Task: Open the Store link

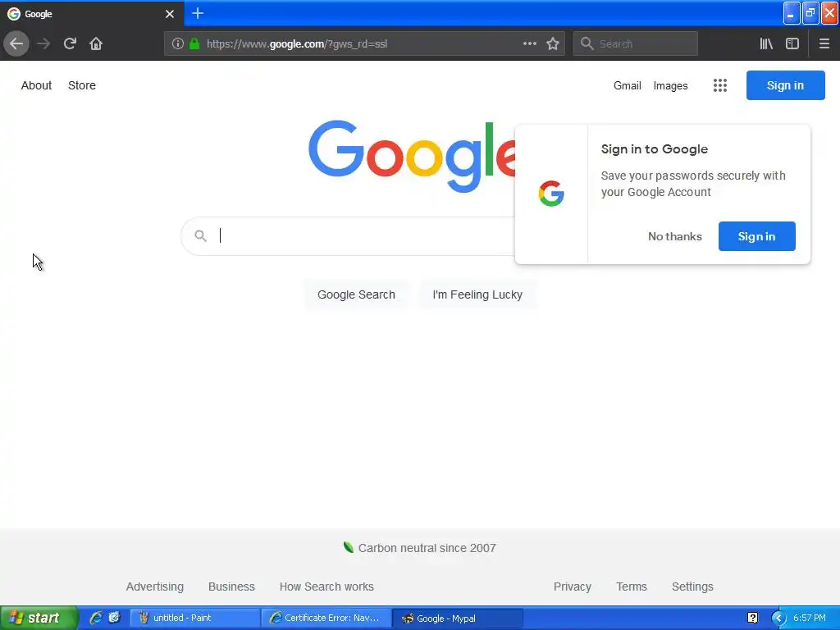Action: pos(82,85)
